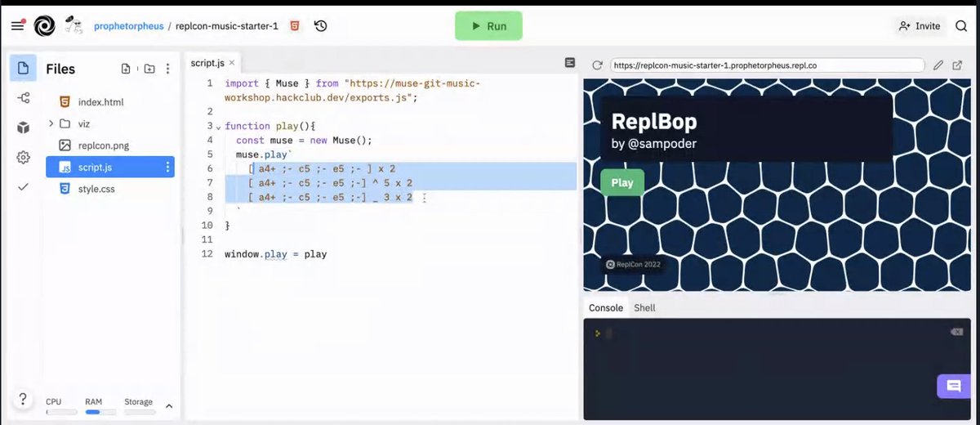Image resolution: width=980 pixels, height=425 pixels.
Task: Open the Version control sidebar icon
Action: point(23,98)
